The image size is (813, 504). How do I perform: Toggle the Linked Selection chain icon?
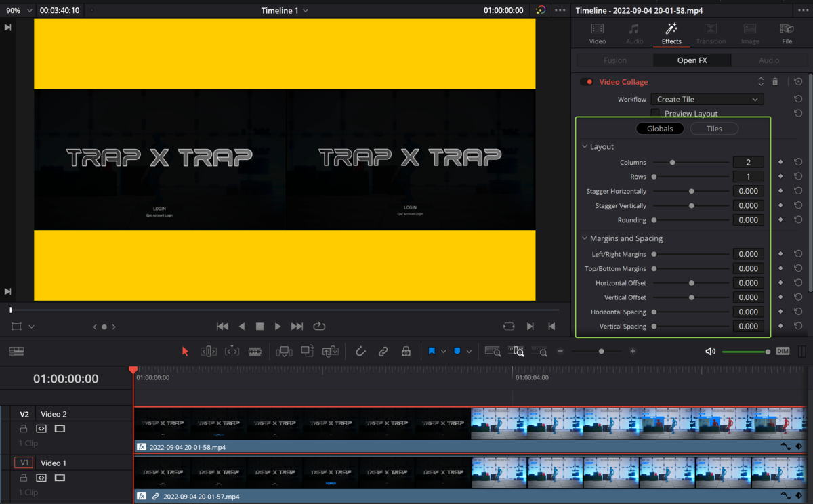coord(383,351)
